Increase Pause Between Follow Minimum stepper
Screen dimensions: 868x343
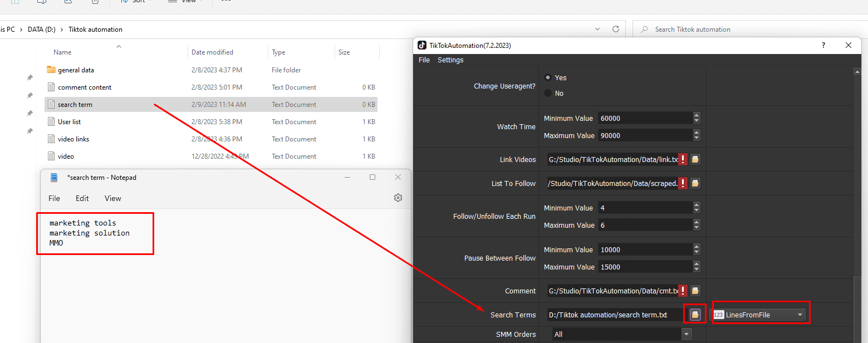click(x=697, y=247)
